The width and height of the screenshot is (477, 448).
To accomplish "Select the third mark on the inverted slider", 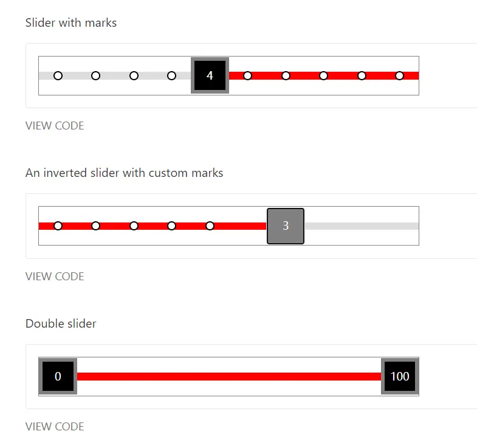I will 134,226.
